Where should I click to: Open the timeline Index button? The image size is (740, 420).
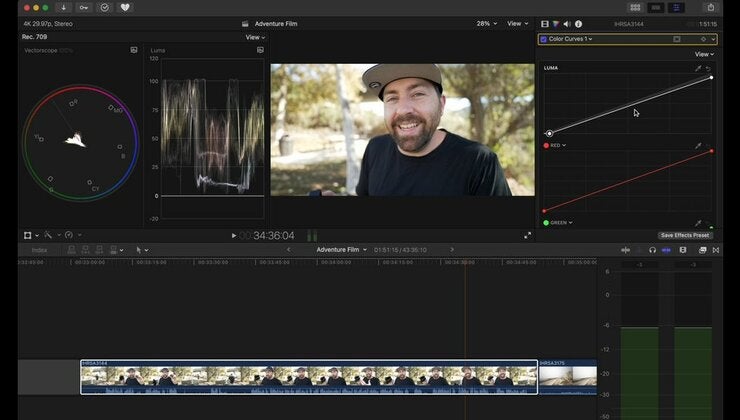click(39, 250)
